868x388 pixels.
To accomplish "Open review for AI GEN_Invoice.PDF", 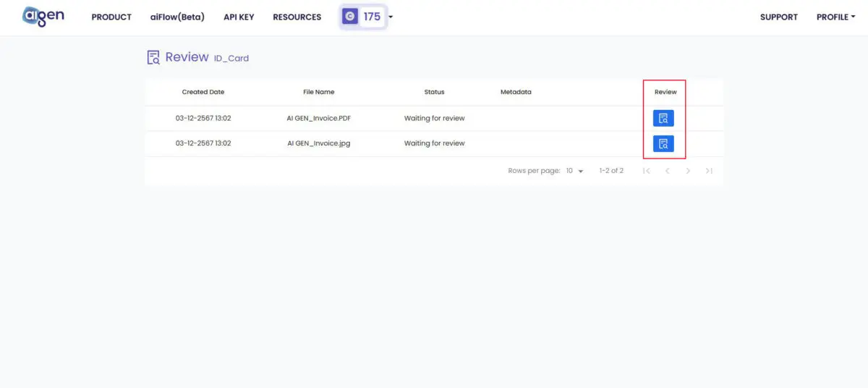I will tap(663, 118).
